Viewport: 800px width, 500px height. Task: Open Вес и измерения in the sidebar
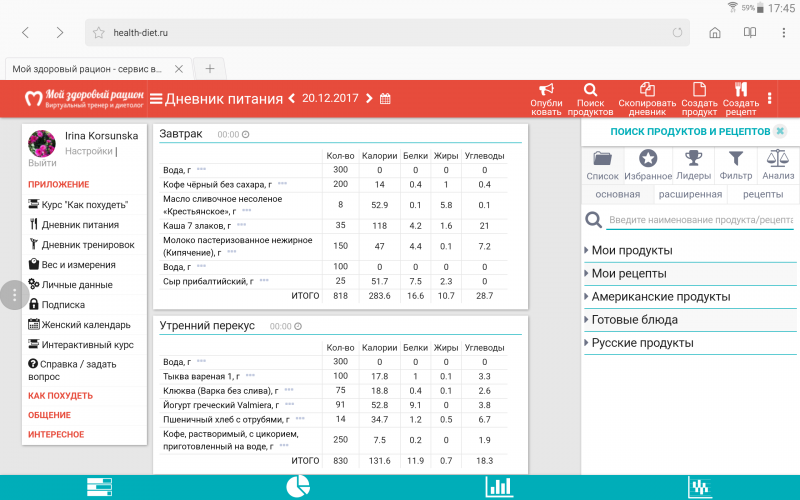coord(78,265)
